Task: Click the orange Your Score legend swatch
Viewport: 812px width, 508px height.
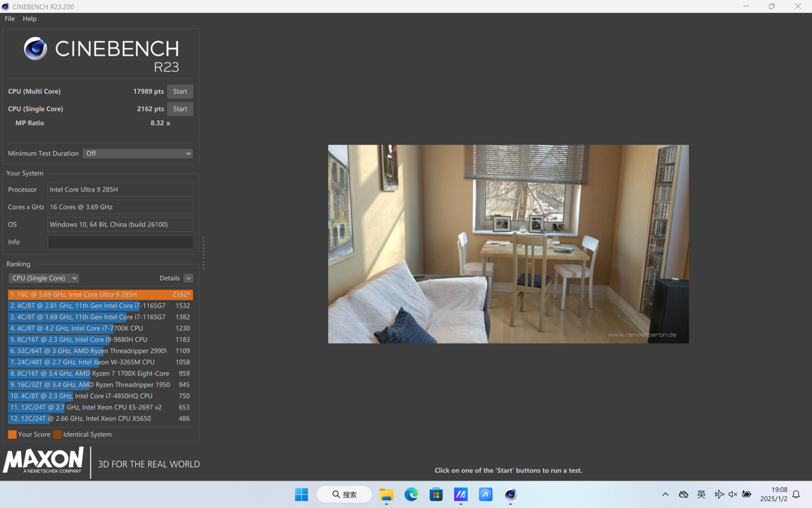Action: tap(12, 434)
